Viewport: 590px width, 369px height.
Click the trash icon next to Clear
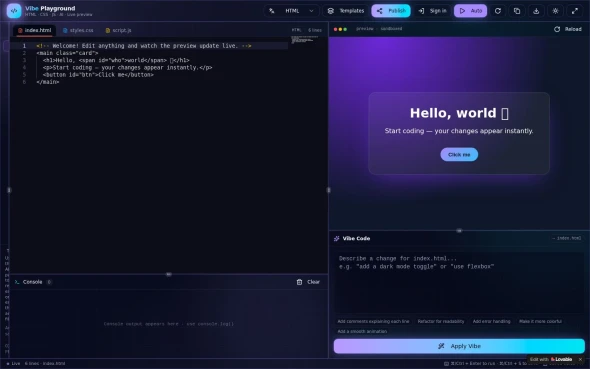click(x=299, y=282)
